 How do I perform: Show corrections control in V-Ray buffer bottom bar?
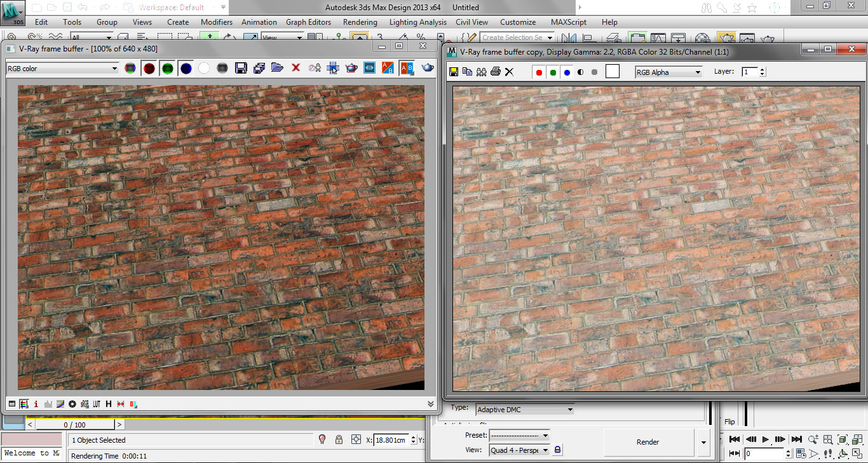point(12,404)
